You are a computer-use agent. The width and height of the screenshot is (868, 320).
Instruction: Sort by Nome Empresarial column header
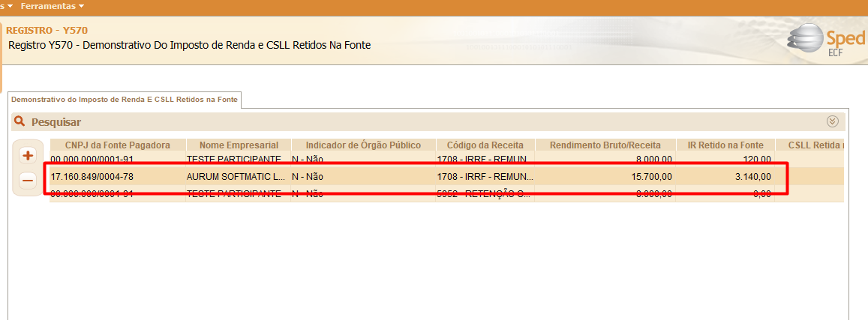point(239,145)
